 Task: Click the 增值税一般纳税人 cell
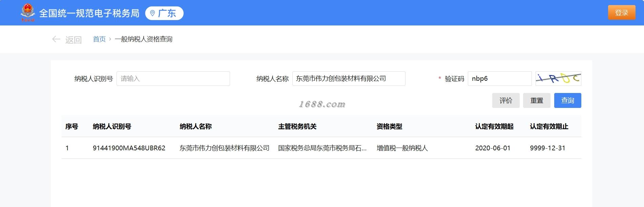point(402,148)
